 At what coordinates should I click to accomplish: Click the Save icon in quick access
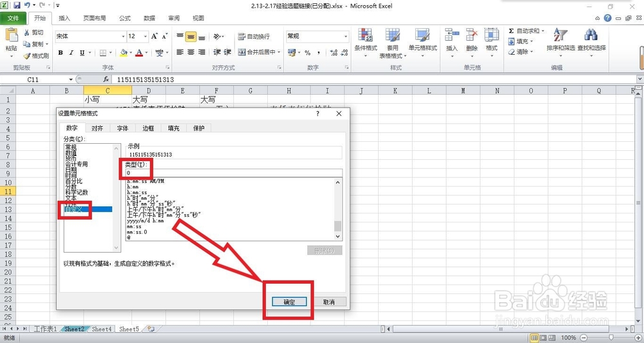point(17,6)
